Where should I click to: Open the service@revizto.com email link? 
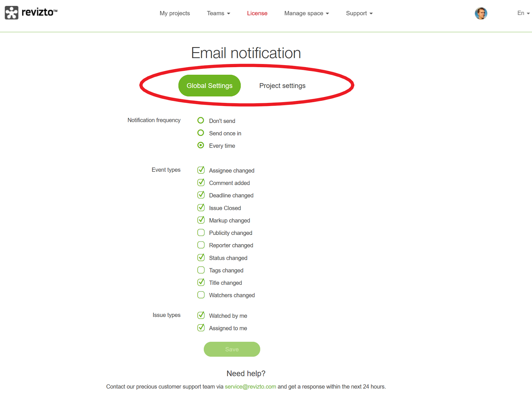250,387
